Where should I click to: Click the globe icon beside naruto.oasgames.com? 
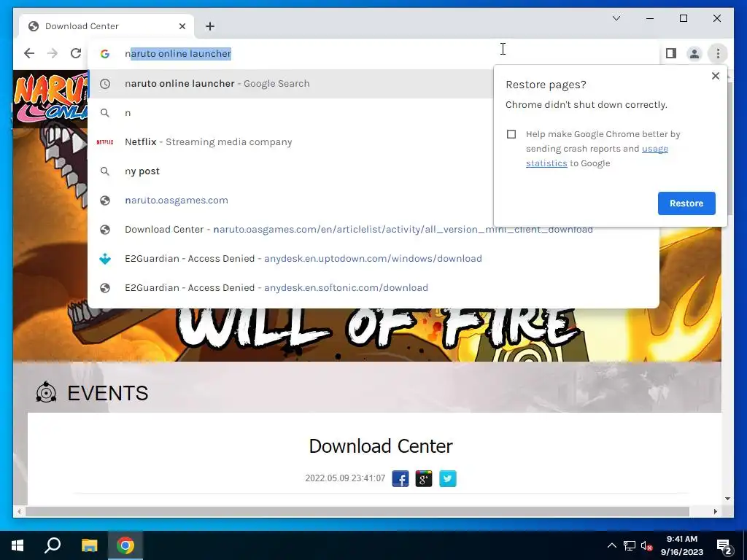(x=105, y=201)
